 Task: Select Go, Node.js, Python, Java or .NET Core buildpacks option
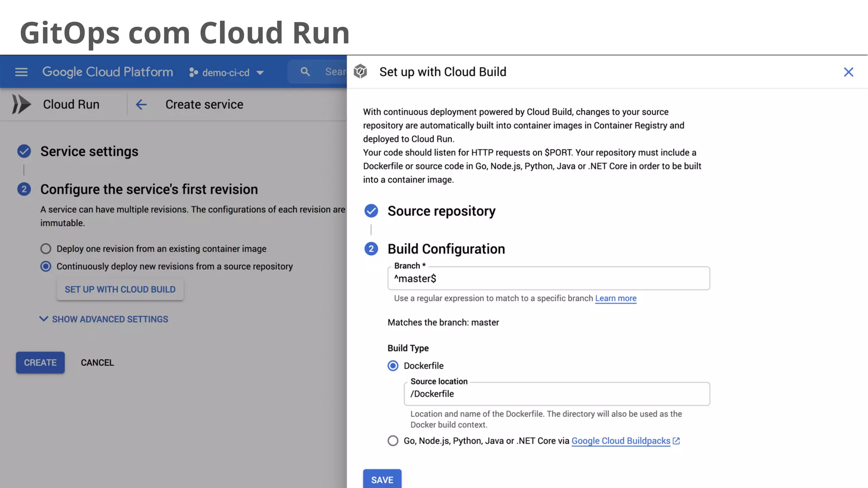click(393, 441)
